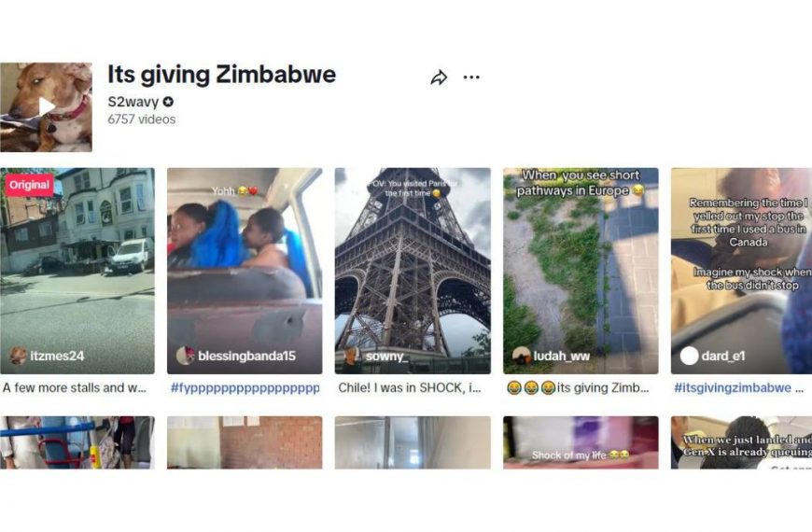Click the #itsgivingzimbabwe hashtag link
This screenshot has height=532, width=812.
[x=733, y=388]
